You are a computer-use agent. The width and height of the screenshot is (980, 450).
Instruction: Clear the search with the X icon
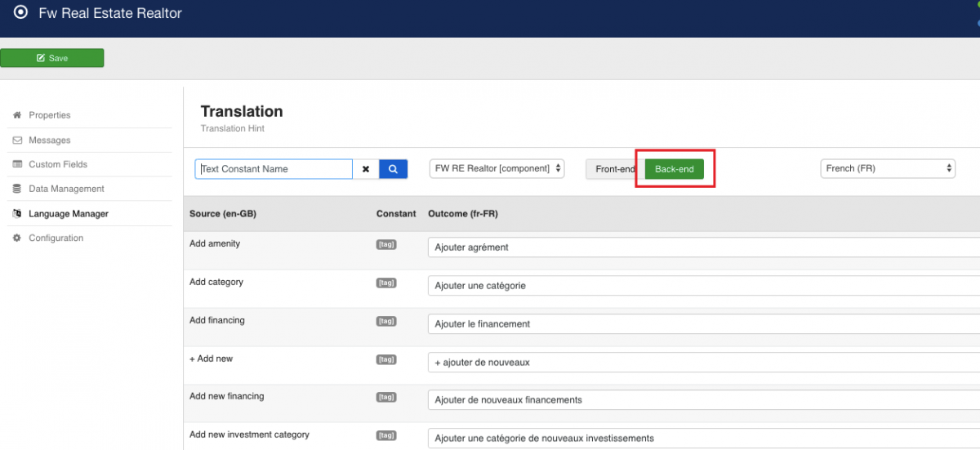click(366, 169)
